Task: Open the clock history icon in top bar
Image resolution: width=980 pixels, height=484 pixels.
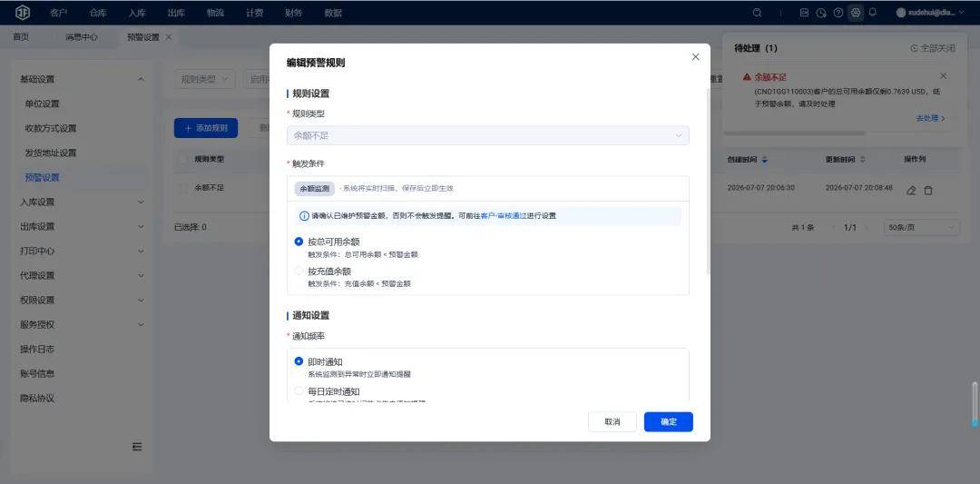Action: (x=821, y=13)
